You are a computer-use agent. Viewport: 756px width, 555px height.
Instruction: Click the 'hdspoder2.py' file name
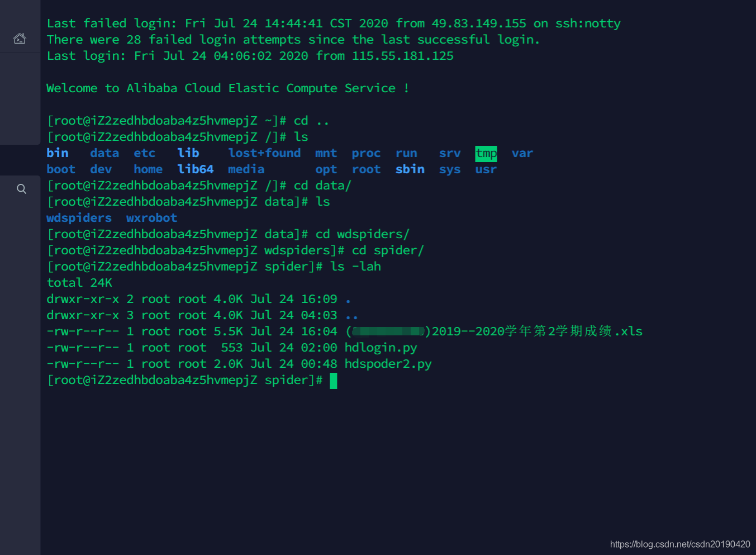(388, 364)
